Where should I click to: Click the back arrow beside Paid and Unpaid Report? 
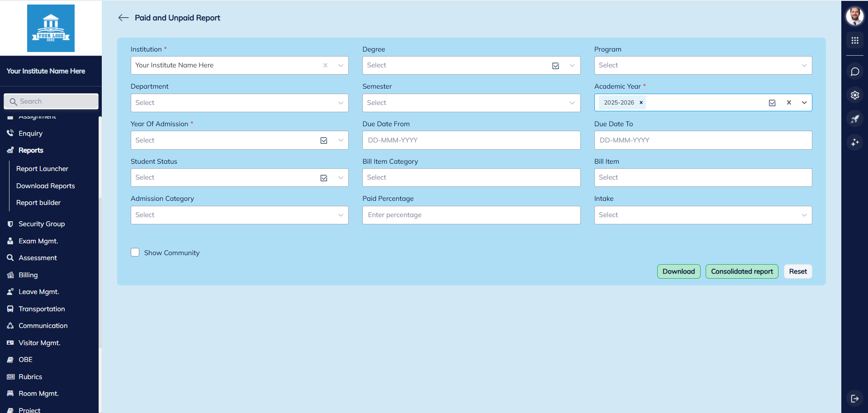point(123,18)
